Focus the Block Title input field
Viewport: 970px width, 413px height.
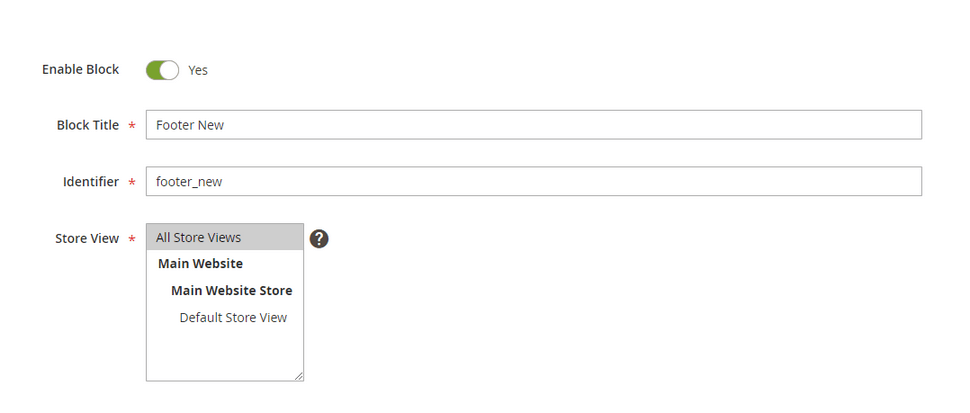pos(534,125)
